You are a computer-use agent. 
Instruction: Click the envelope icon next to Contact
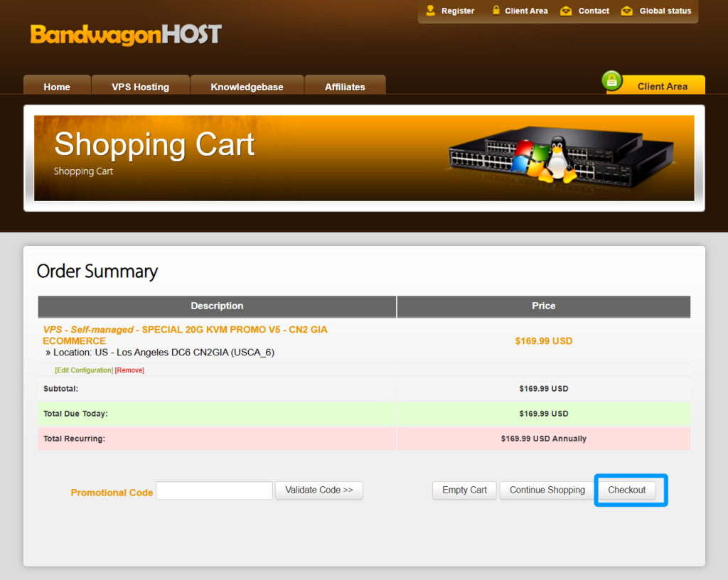pyautogui.click(x=566, y=11)
